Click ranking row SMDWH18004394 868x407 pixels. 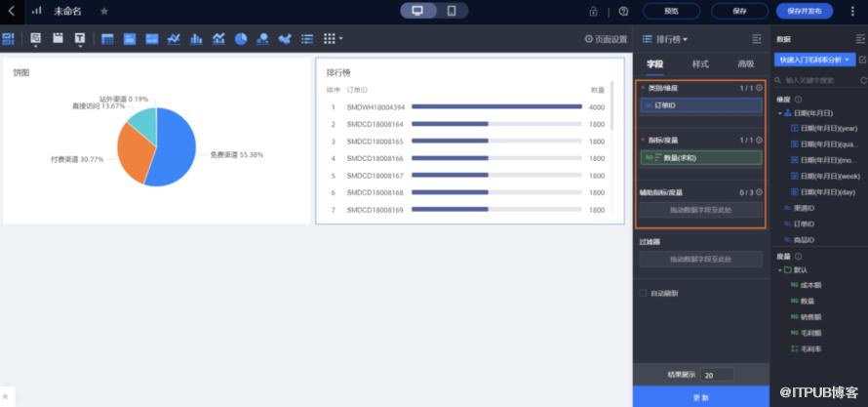(x=466, y=107)
